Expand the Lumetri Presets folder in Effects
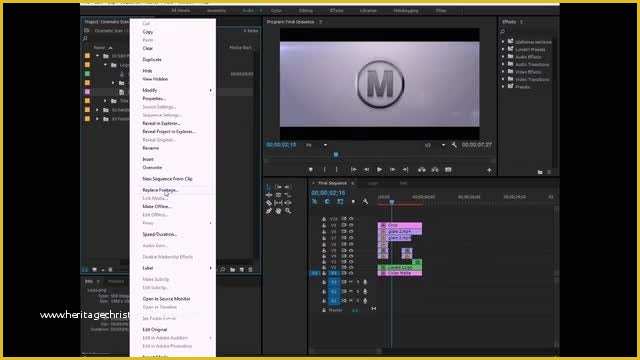Image resolution: width=640 pixels, height=360 pixels. (503, 49)
